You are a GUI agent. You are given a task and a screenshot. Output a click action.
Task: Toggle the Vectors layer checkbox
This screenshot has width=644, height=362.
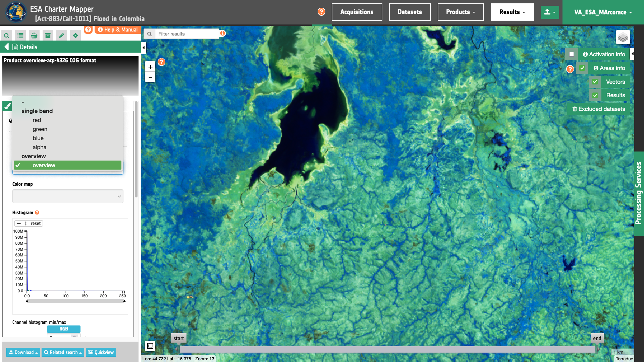pos(595,82)
